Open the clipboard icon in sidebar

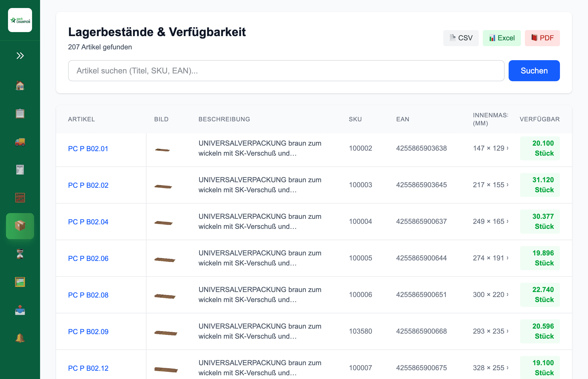click(x=20, y=114)
